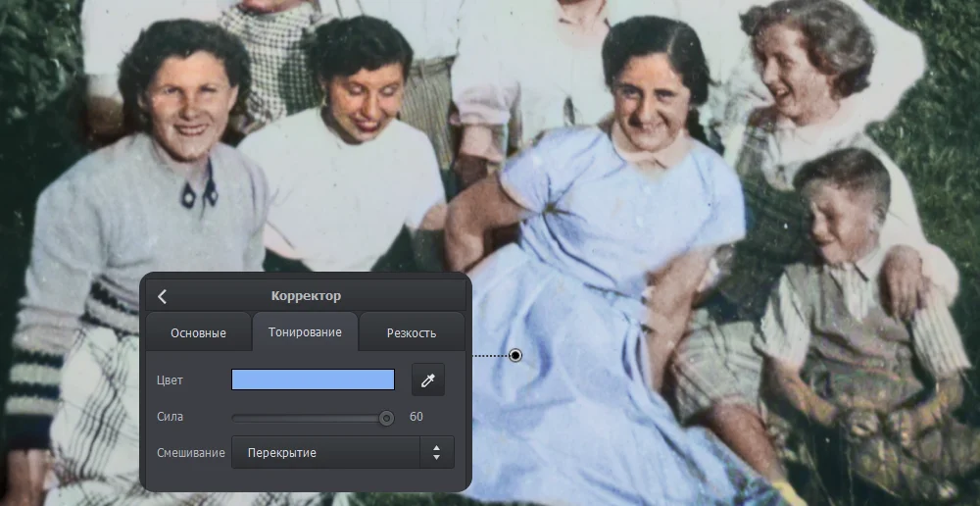Click the middle of the Сила slider track

tap(309, 418)
